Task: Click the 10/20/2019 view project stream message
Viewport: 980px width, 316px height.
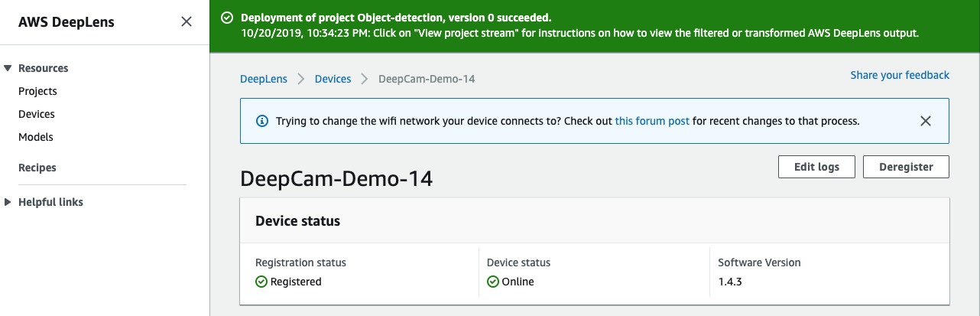Action: 579,34
